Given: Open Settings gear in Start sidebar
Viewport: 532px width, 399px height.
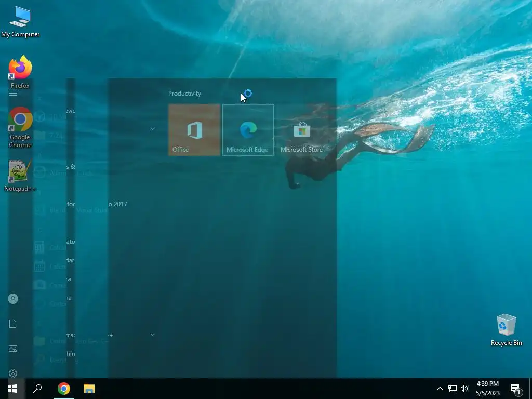Looking at the screenshot, I should [13, 374].
